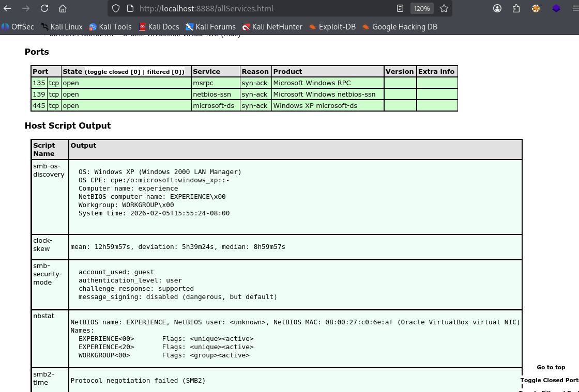Open the Firefox account icon
The width and height of the screenshot is (579, 392).
(497, 8)
